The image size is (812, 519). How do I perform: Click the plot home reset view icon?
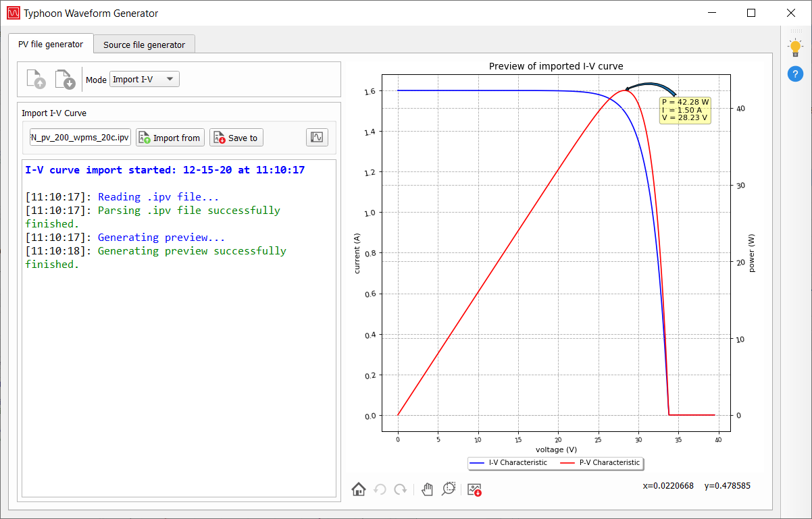pos(359,489)
